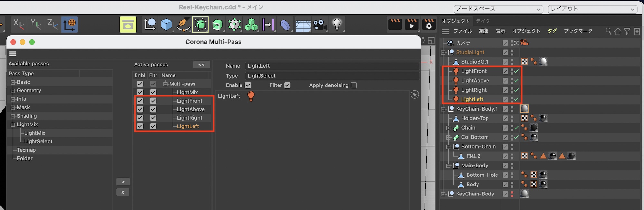This screenshot has width=644, height=210.
Task: Click the search icon in object manager
Action: 608,31
